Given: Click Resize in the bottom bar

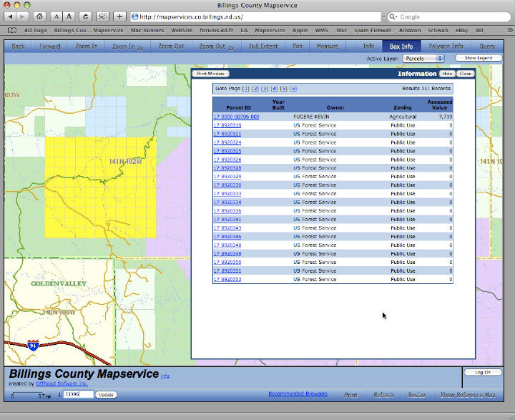Looking at the screenshot, I should pyautogui.click(x=416, y=395).
